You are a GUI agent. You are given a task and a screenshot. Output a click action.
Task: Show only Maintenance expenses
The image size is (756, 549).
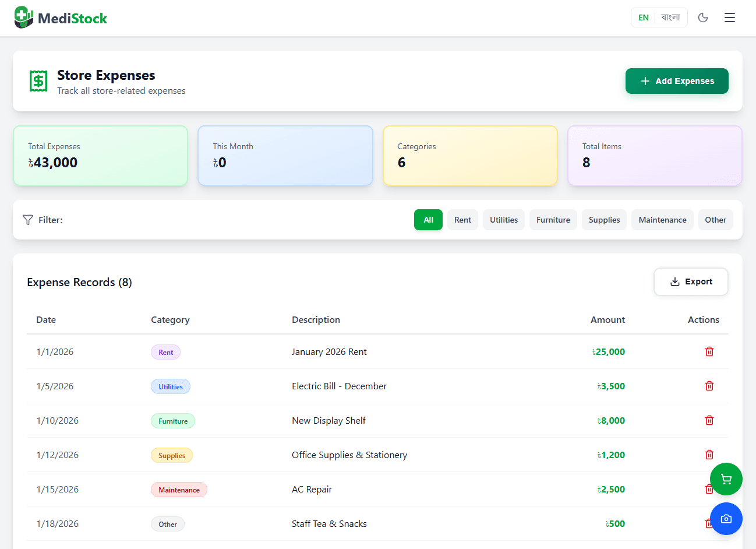[x=662, y=220]
